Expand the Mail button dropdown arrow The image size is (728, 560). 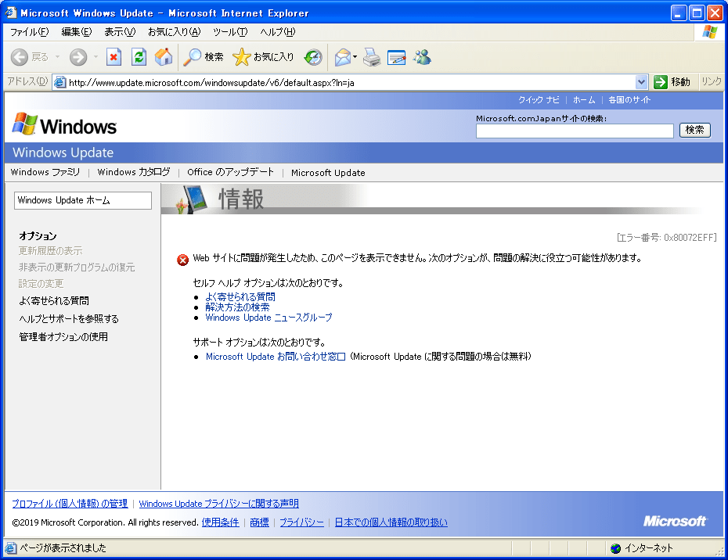[x=355, y=57]
